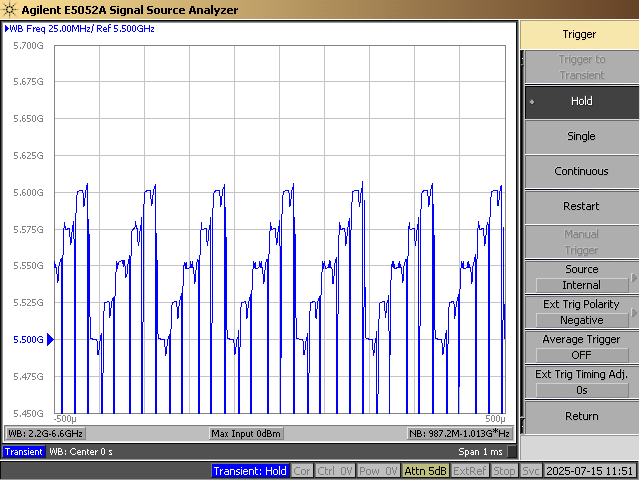The width and height of the screenshot is (640, 480).
Task: Select the WB Freq 25.00MHz/ Ref 5.500GHz trace label
Action: tap(80, 29)
